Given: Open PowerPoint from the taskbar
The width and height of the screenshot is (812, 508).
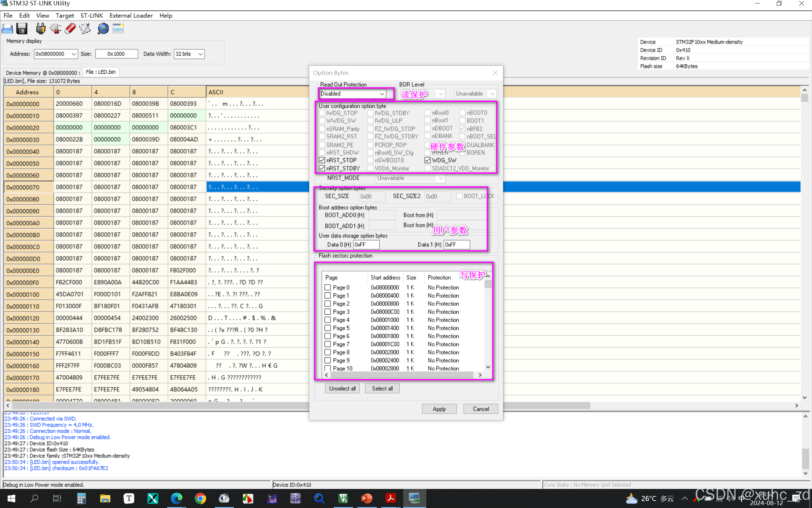Looking at the screenshot, I should point(367,498).
